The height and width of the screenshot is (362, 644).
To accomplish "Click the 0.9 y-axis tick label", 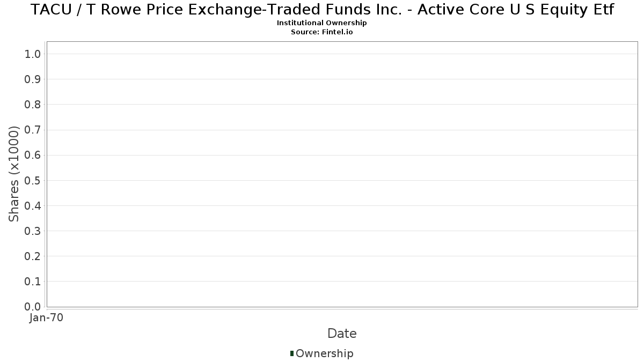I will 33,79.
